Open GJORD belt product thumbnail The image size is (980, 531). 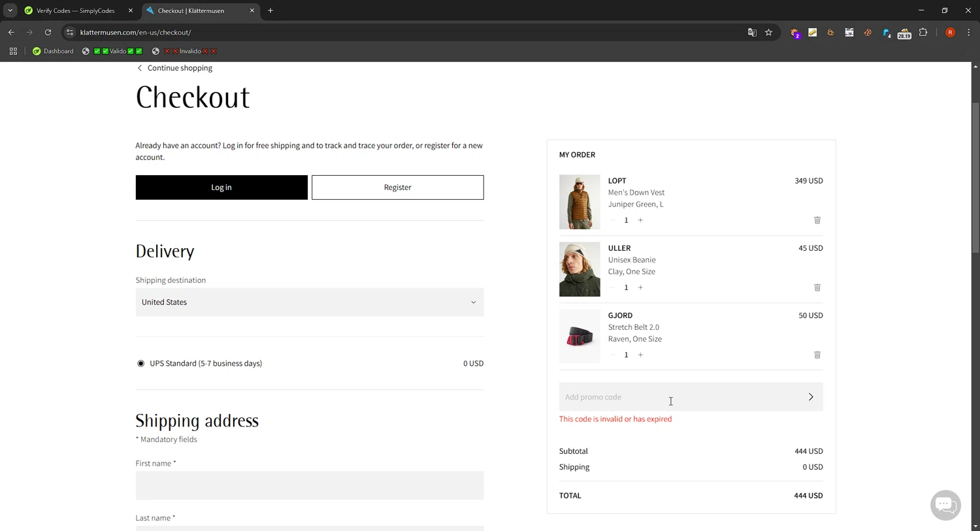580,336
